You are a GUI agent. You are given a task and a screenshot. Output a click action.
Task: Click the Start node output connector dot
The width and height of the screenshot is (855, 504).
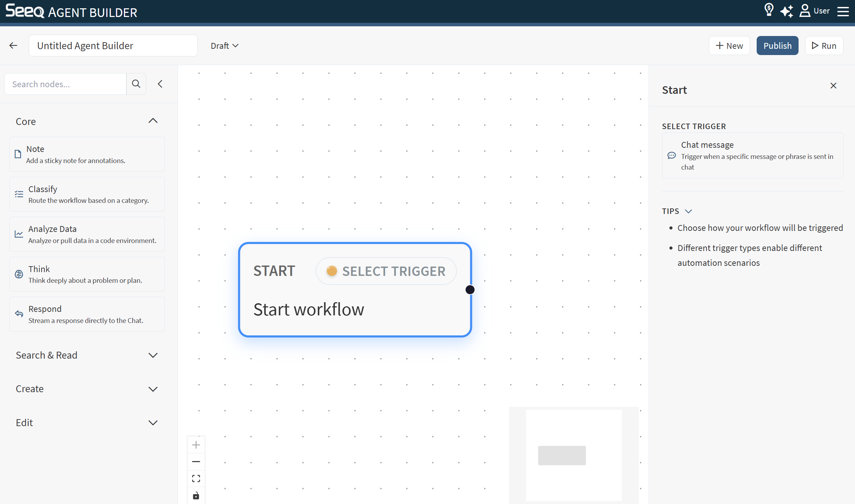470,290
